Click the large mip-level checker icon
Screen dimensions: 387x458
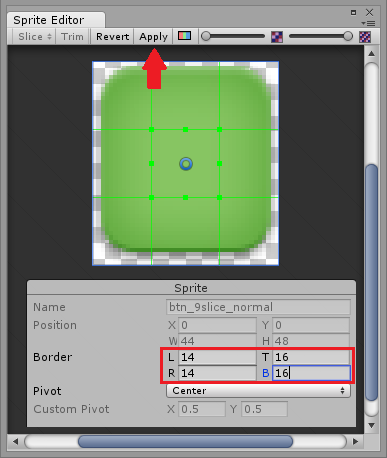(x=365, y=37)
